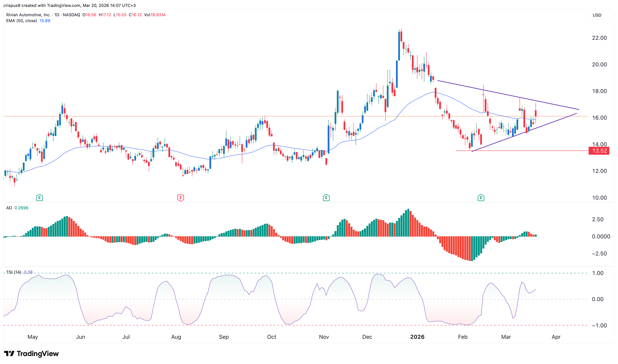Click the red August earnings E marker
This screenshot has width=618, height=364.
tap(181, 198)
